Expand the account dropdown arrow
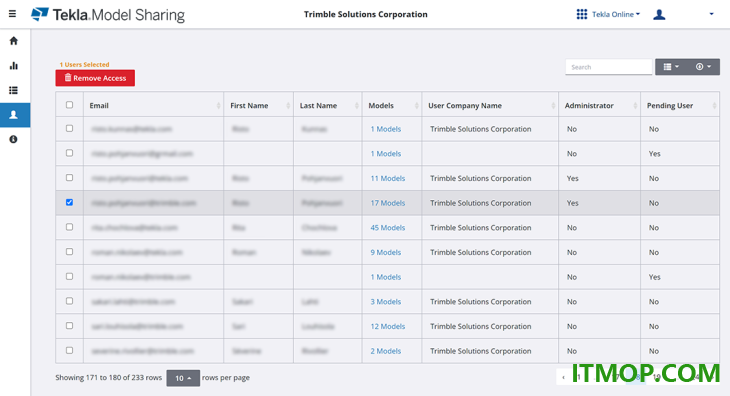The width and height of the screenshot is (730, 396). (x=711, y=14)
